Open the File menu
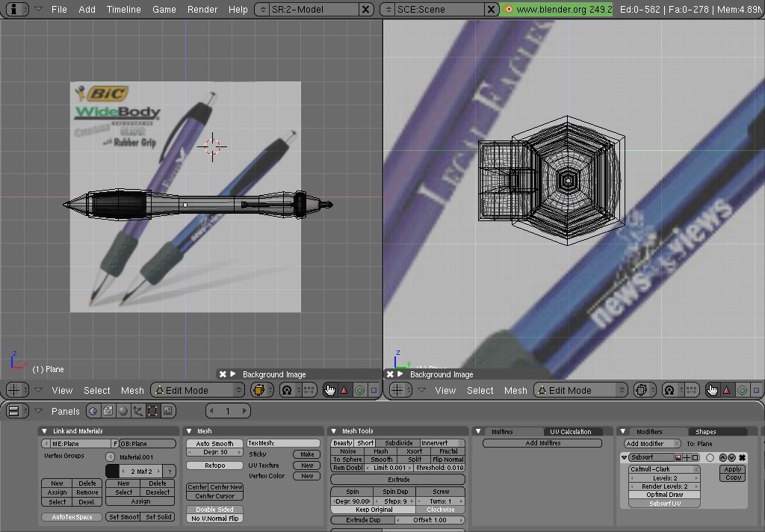 click(x=59, y=9)
